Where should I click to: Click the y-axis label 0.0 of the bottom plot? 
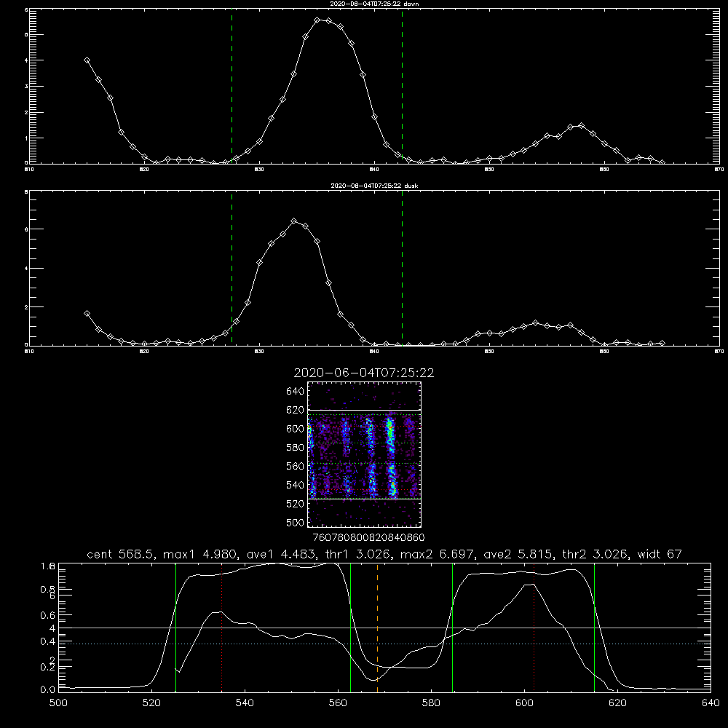point(48,689)
